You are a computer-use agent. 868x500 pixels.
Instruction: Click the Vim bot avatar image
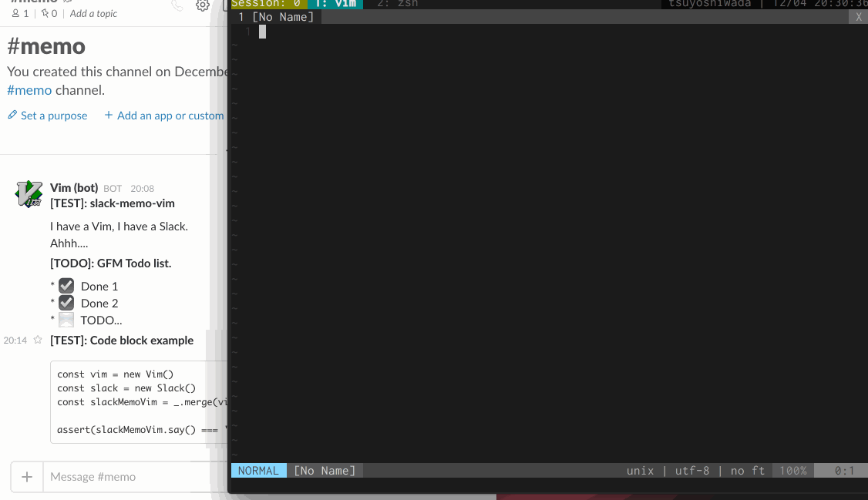[x=29, y=194]
